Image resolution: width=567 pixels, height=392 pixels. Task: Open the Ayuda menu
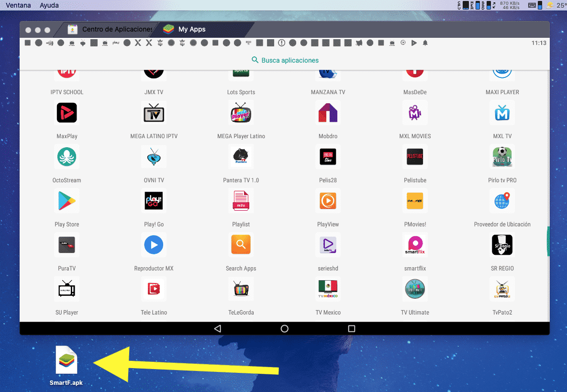[49, 5]
